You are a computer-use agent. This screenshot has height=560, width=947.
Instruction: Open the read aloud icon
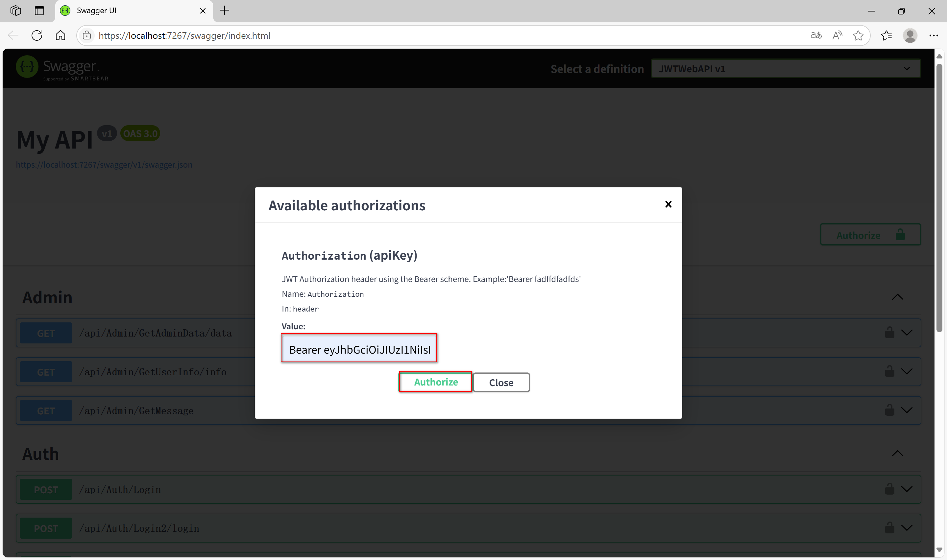(x=837, y=35)
